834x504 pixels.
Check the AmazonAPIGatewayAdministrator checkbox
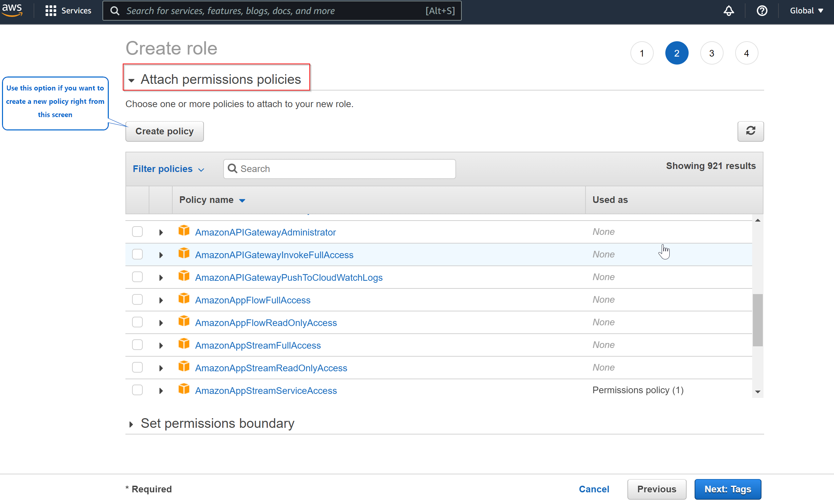click(137, 232)
